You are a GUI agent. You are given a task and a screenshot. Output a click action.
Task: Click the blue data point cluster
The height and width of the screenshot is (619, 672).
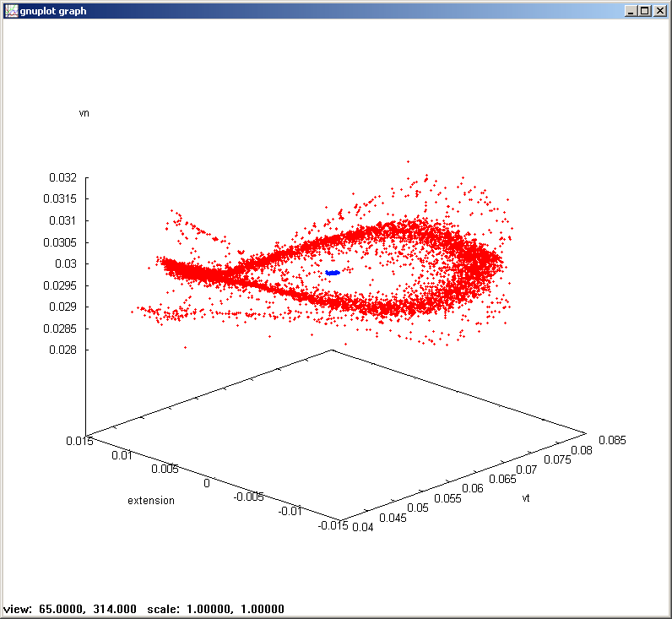[x=333, y=273]
